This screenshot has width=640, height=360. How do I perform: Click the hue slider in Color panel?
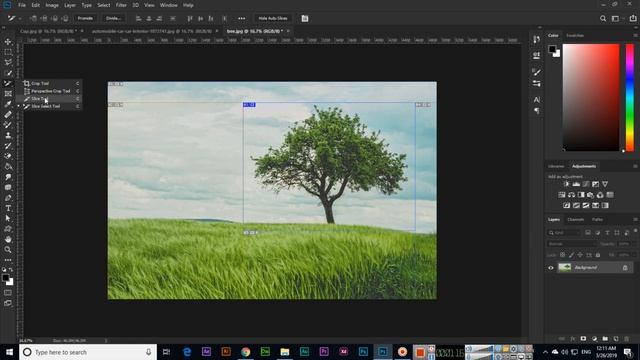pyautogui.click(x=630, y=98)
